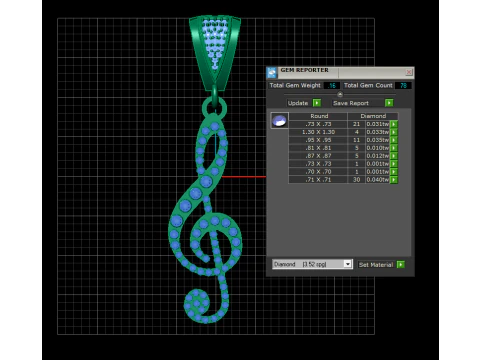480x360 pixels.
Task: Click the 0.010tw weight cell
Action: tap(377, 148)
